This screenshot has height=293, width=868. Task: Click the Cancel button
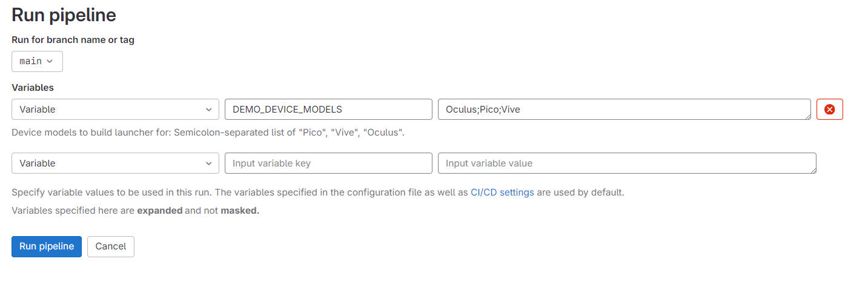pyautogui.click(x=111, y=246)
